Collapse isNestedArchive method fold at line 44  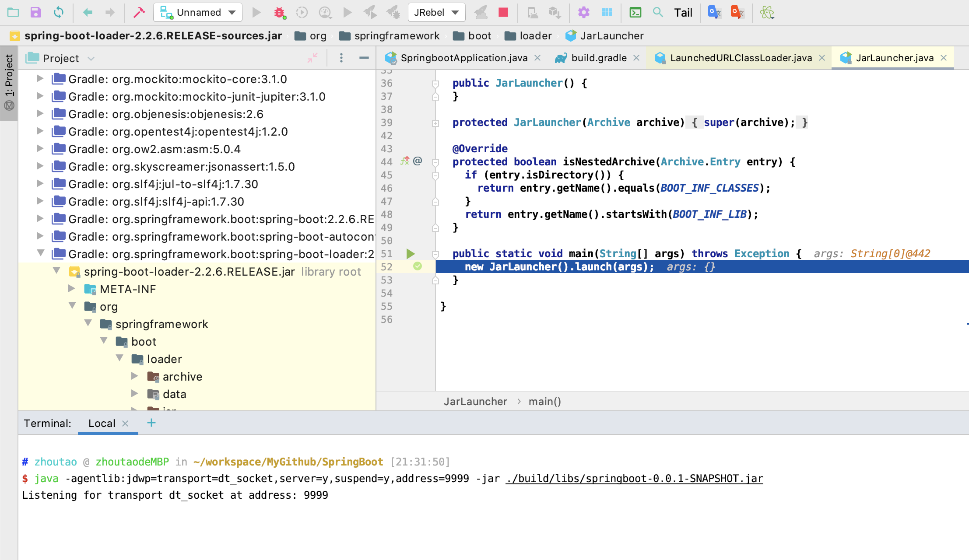pos(435,162)
